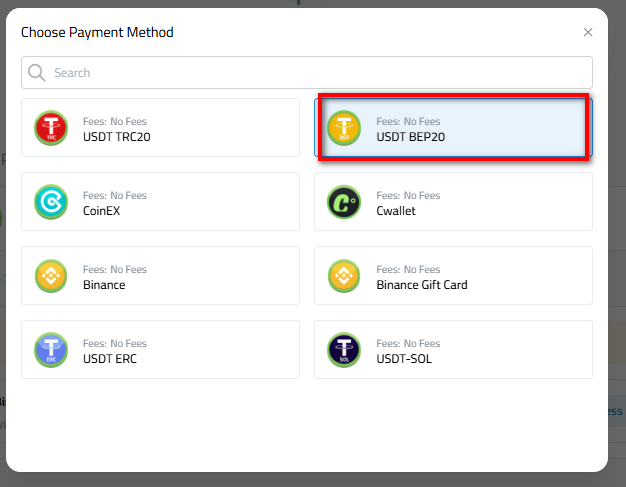Viewport: 626px width, 487px height.
Task: Click the USDT-SOL dark Tether icon
Action: pyautogui.click(x=344, y=350)
